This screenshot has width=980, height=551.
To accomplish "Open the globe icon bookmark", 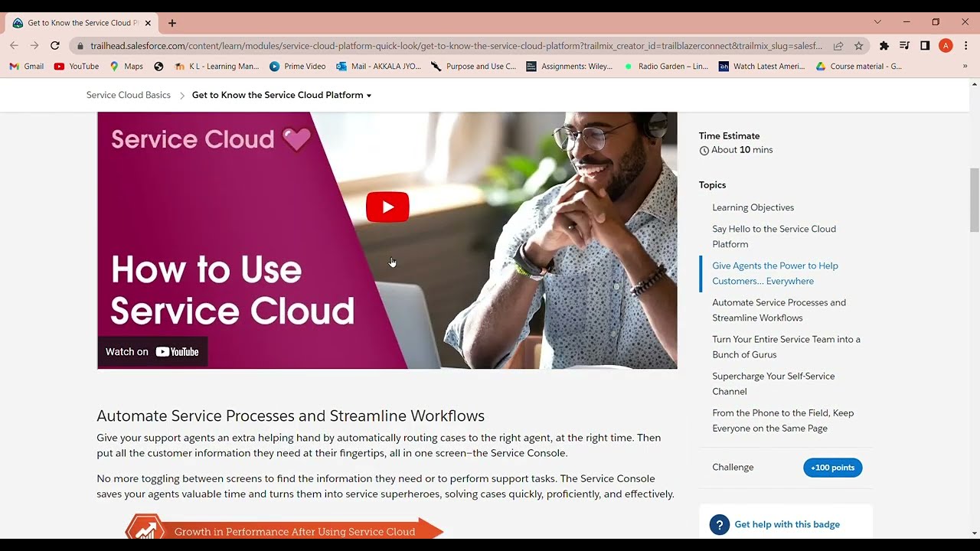I will (x=158, y=67).
